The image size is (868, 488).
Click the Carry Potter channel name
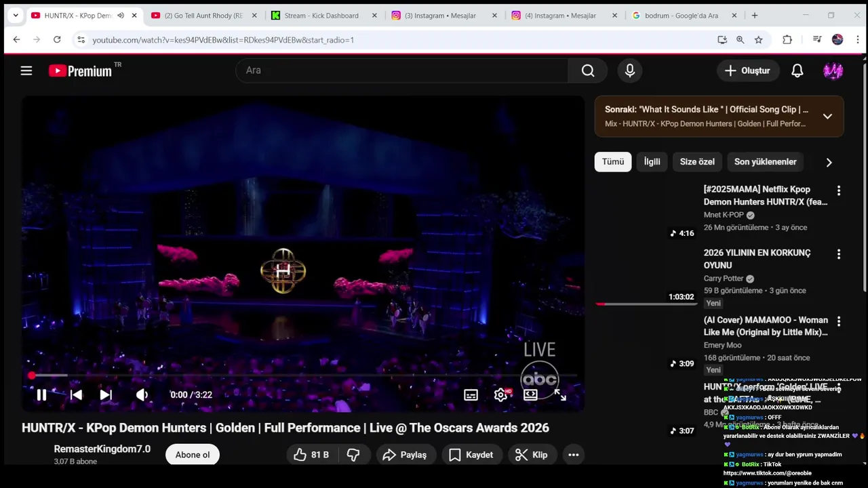point(724,279)
